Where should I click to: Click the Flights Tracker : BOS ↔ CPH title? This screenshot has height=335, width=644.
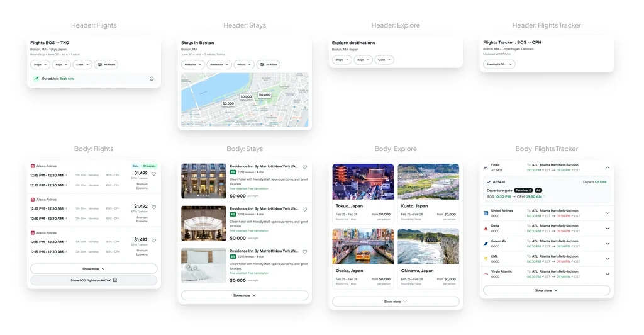tap(512, 42)
